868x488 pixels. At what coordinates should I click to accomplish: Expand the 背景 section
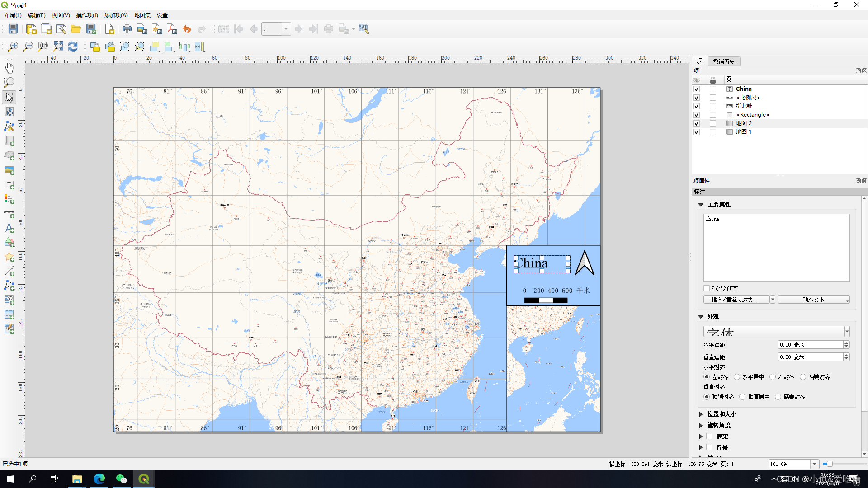701,447
